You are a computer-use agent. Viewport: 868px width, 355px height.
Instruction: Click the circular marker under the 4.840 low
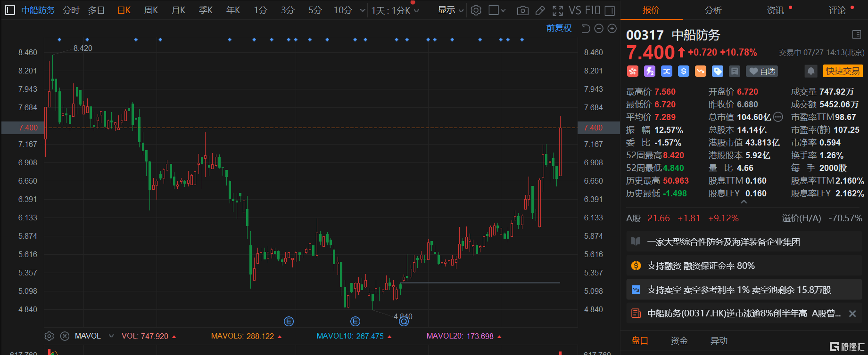click(404, 322)
